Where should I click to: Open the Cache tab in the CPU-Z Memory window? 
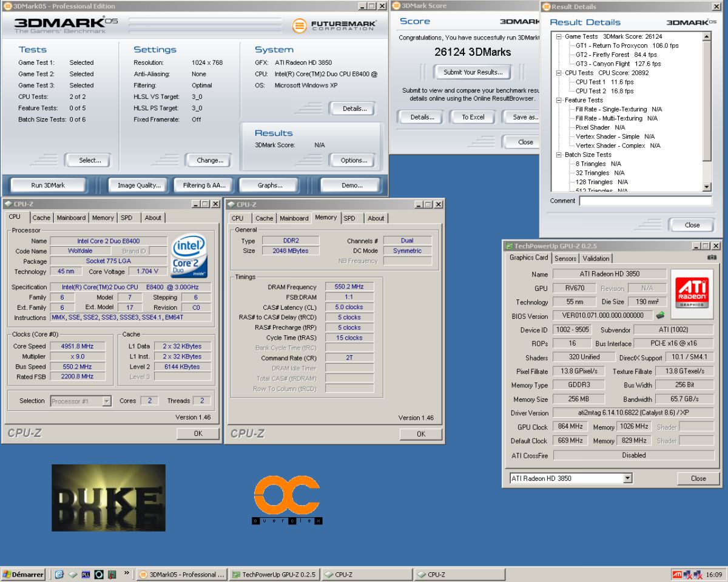264,218
